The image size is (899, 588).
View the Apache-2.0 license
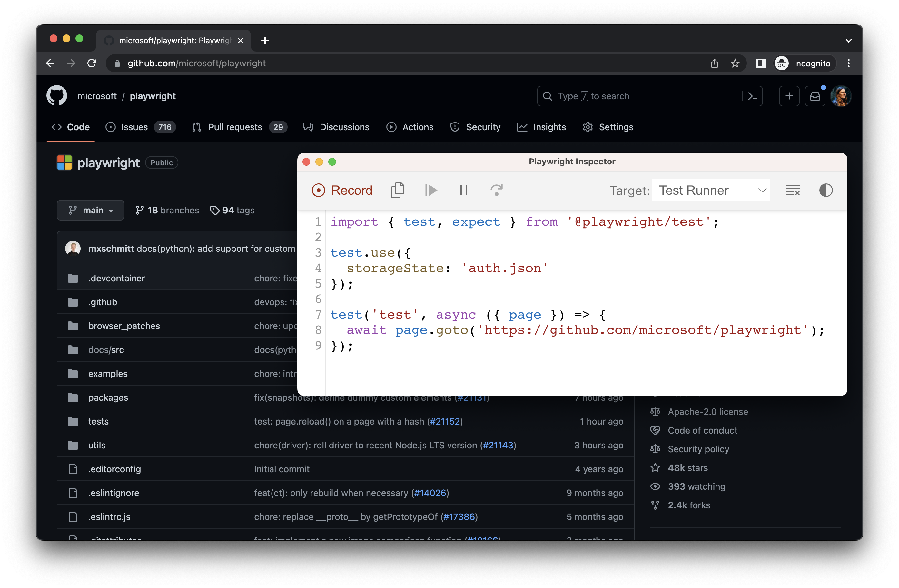[707, 412]
